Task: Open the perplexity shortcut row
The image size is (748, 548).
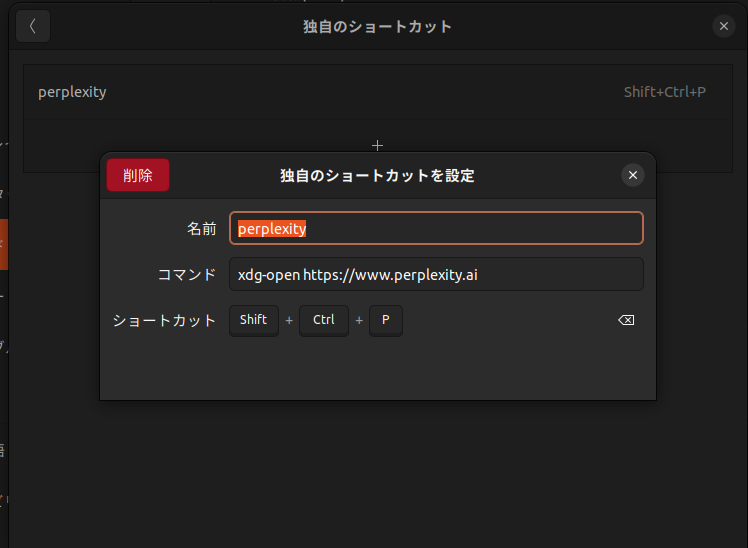Action: point(378,92)
